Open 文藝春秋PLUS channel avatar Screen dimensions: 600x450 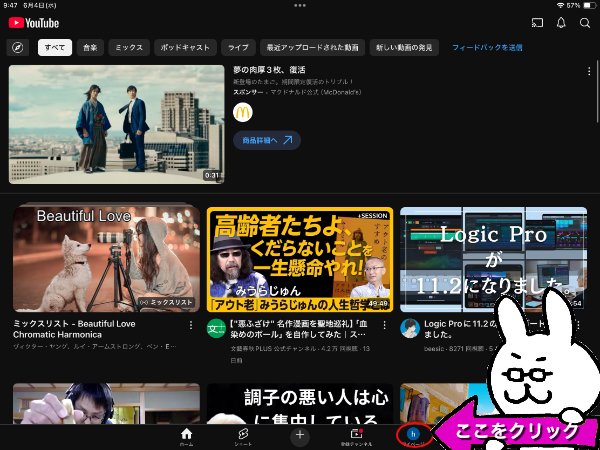tap(217, 328)
